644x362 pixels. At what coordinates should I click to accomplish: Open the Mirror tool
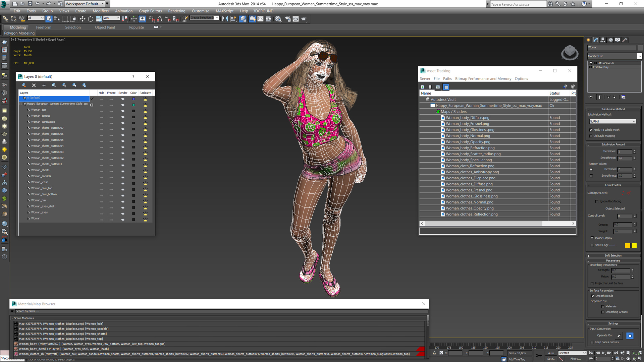click(x=225, y=19)
